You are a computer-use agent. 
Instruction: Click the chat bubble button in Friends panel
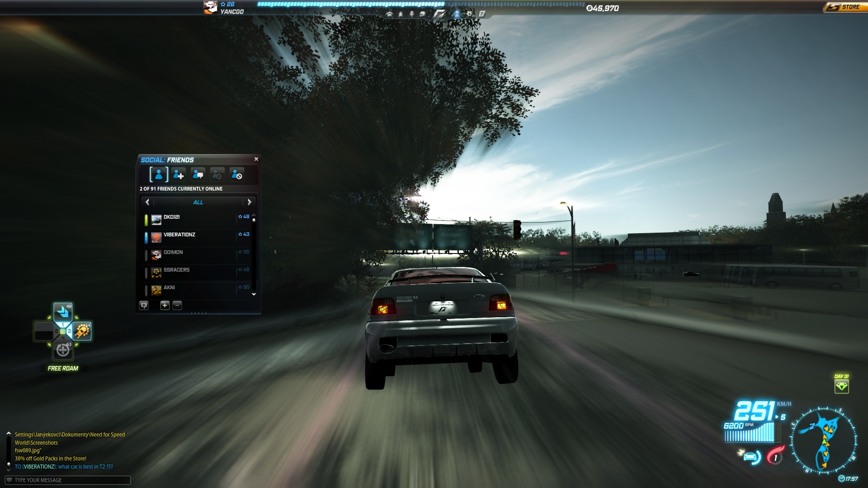(144, 305)
